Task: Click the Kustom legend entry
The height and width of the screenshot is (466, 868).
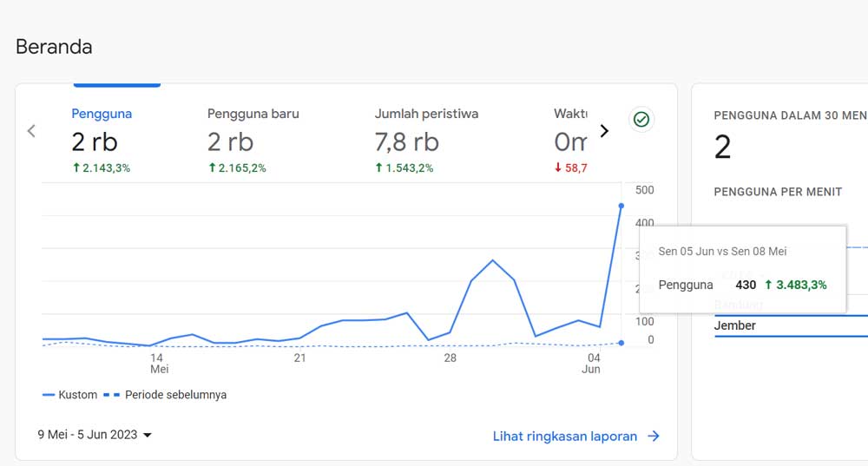Action: pyautogui.click(x=72, y=395)
